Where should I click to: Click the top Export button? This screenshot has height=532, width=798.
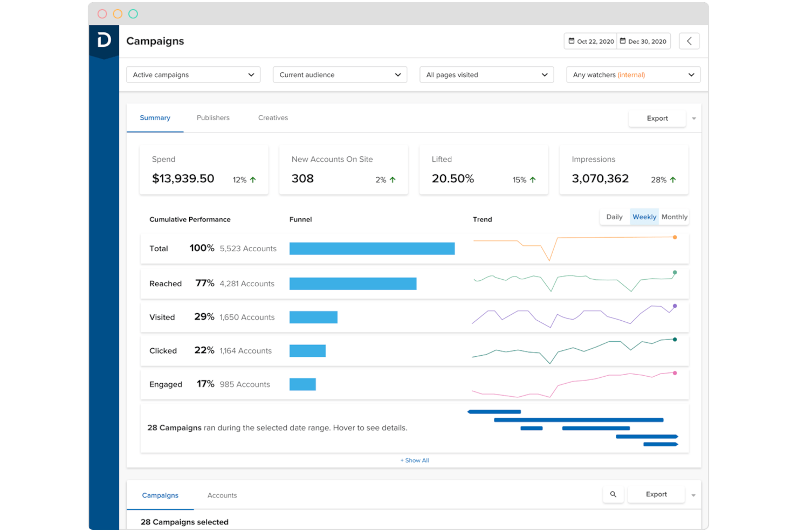[x=657, y=119]
